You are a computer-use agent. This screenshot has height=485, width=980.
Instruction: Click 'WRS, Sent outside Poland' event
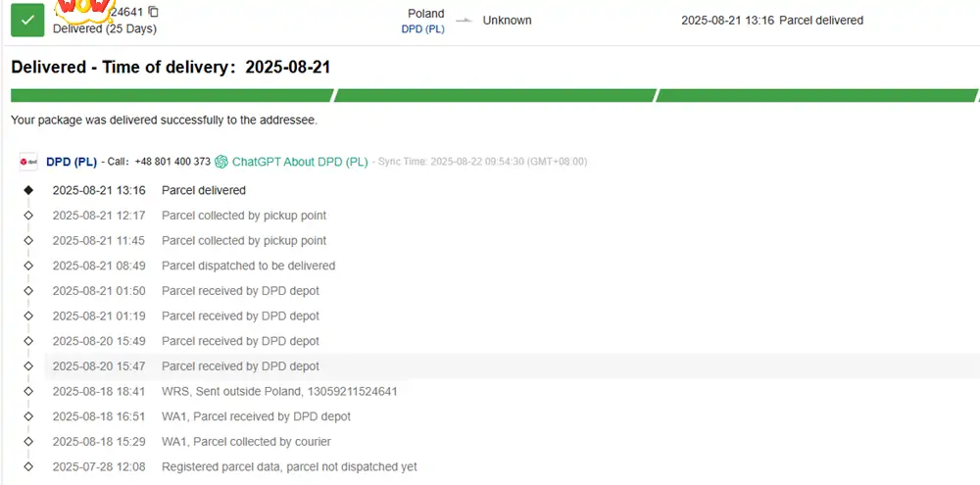pyautogui.click(x=279, y=391)
